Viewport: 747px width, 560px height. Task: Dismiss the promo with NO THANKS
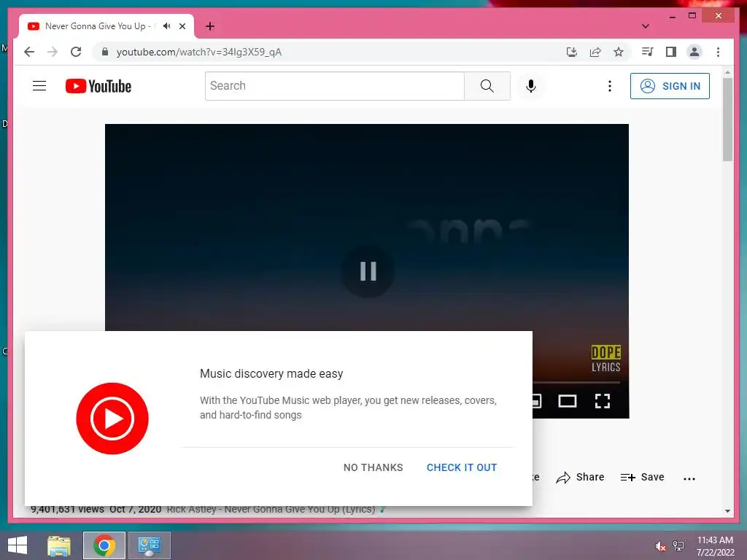(373, 467)
